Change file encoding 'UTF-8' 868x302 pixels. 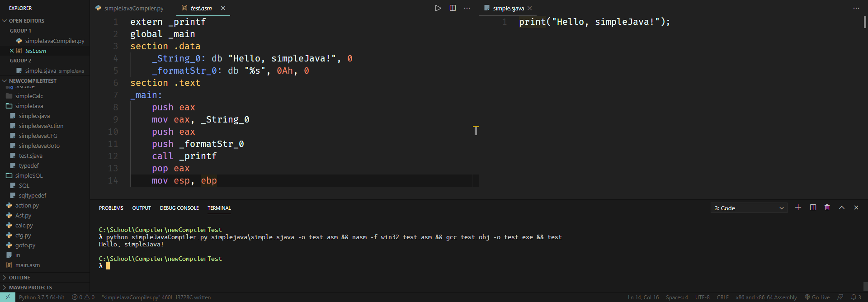click(702, 297)
